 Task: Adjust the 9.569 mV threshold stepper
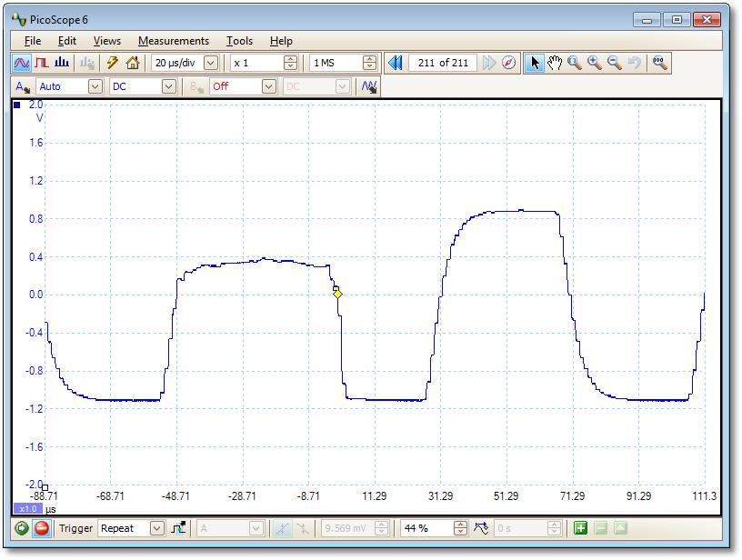click(381, 528)
